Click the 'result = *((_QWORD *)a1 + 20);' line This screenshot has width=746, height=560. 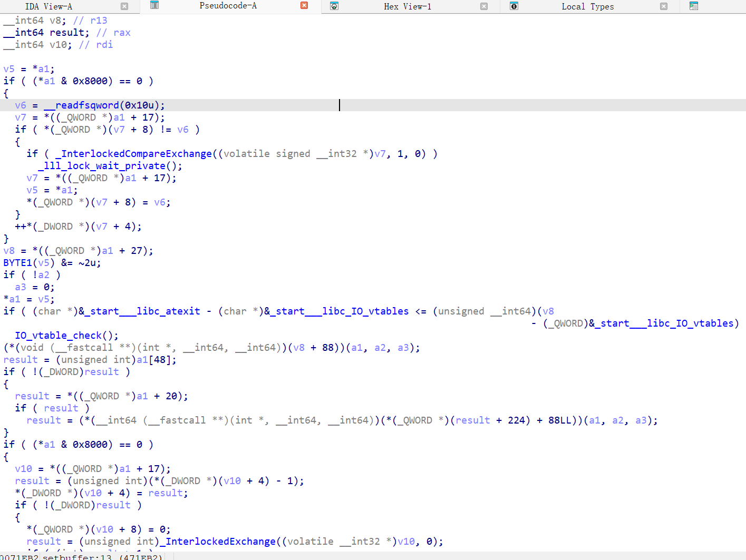point(102,396)
